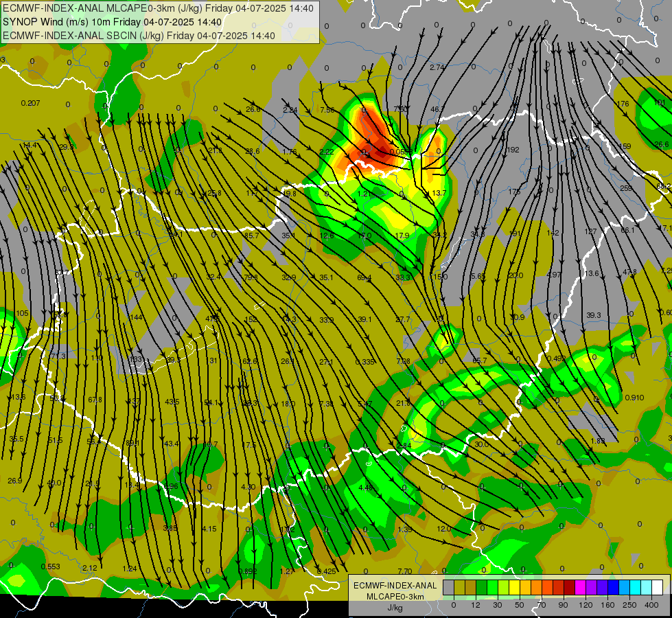
Task: Click the map value 0.425
Action: pyautogui.click(x=326, y=571)
